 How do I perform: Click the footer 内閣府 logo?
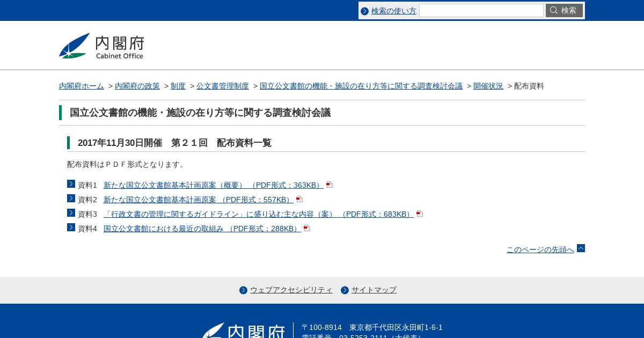tap(244, 330)
